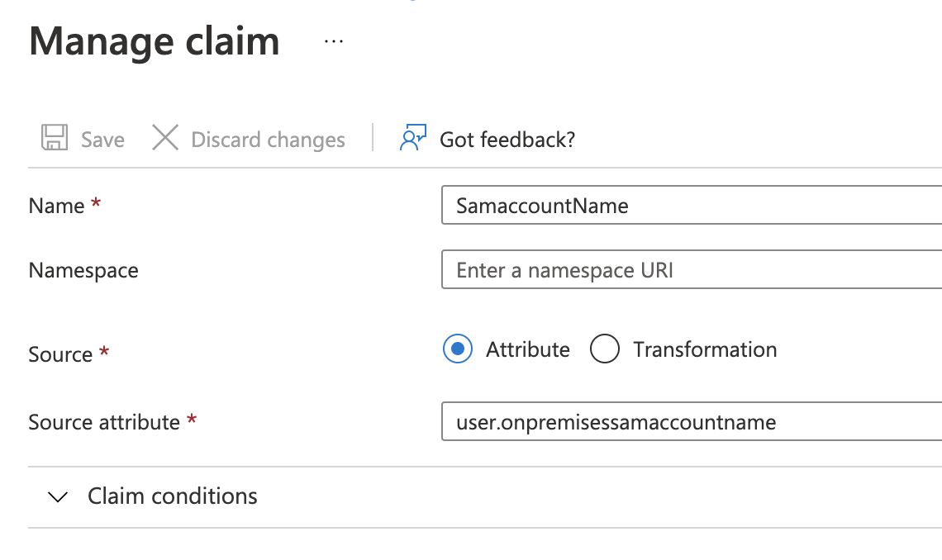
Task: Click the Namespace URI input box
Action: [661, 269]
